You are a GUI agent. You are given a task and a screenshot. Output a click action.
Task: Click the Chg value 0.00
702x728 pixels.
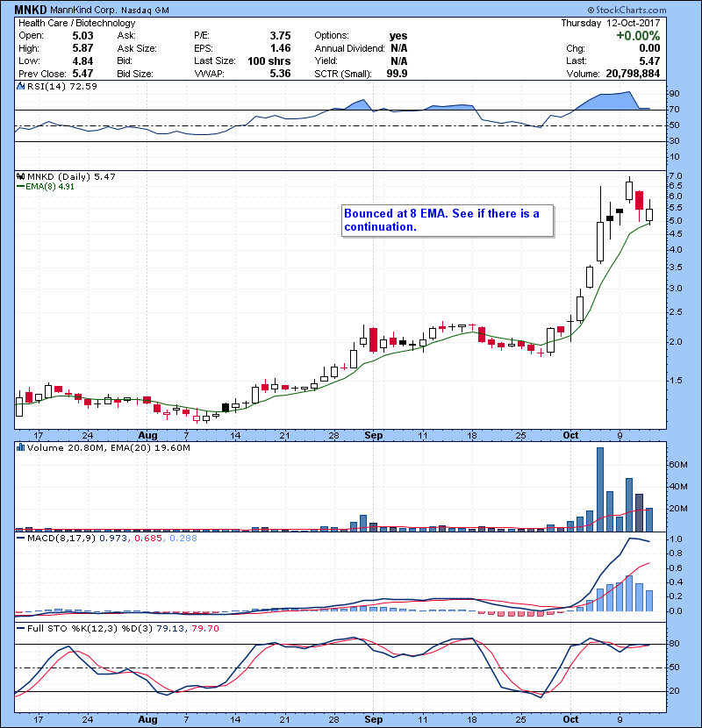pyautogui.click(x=649, y=48)
